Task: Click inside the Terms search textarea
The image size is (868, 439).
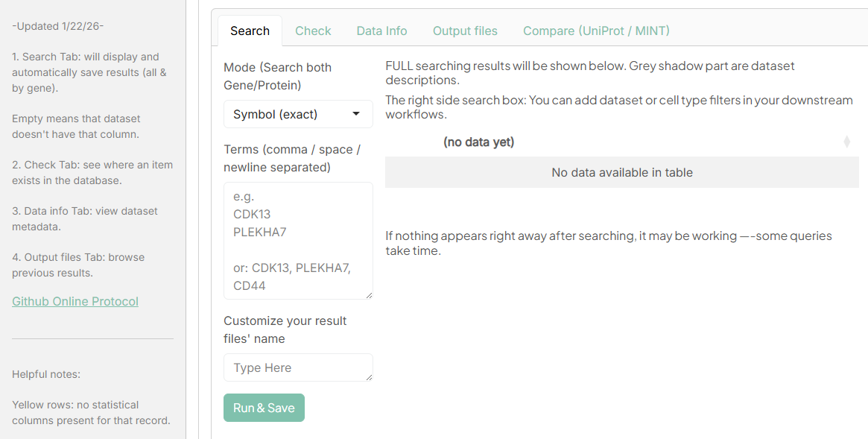Action: coord(298,239)
